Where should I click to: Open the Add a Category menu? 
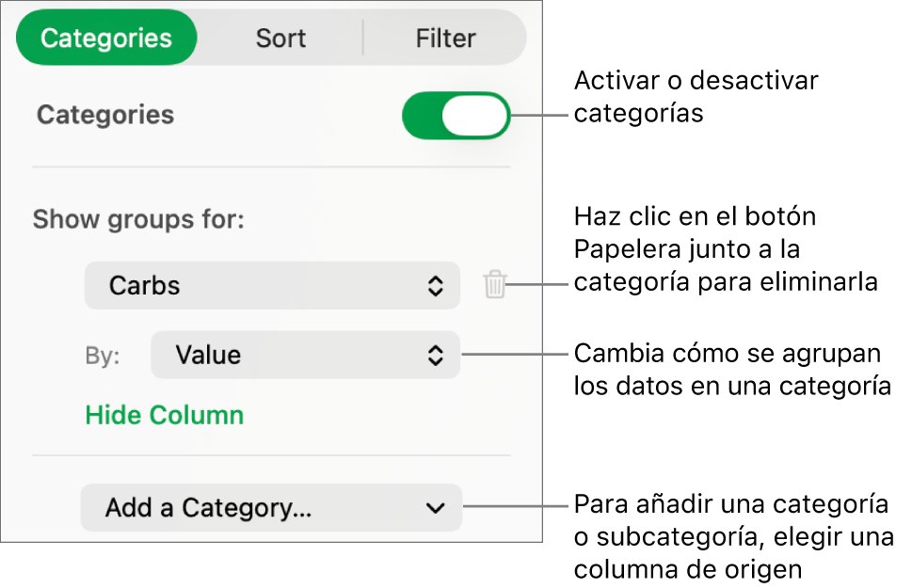pos(271,507)
